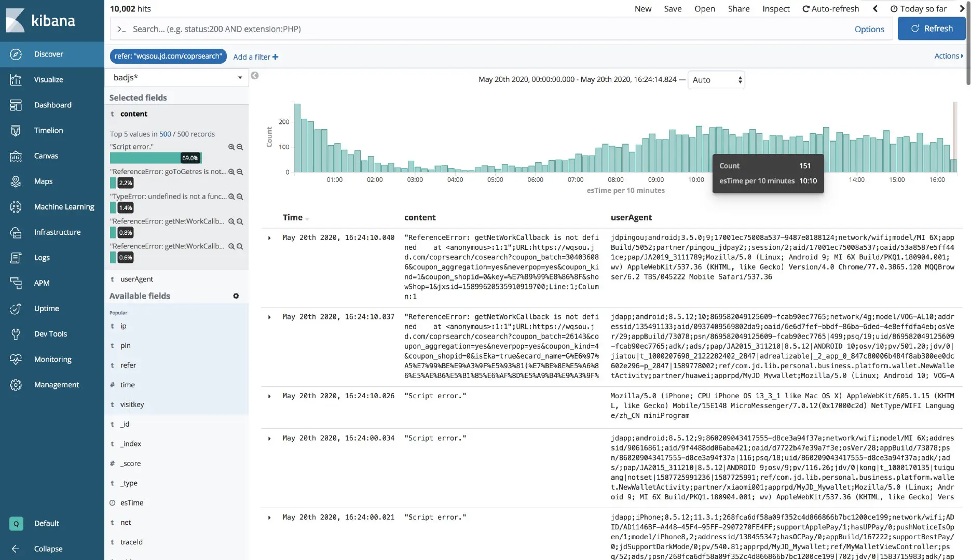Screen dimensions: 971x560
Task: Open the Auto-refresh menu
Action: coord(831,9)
